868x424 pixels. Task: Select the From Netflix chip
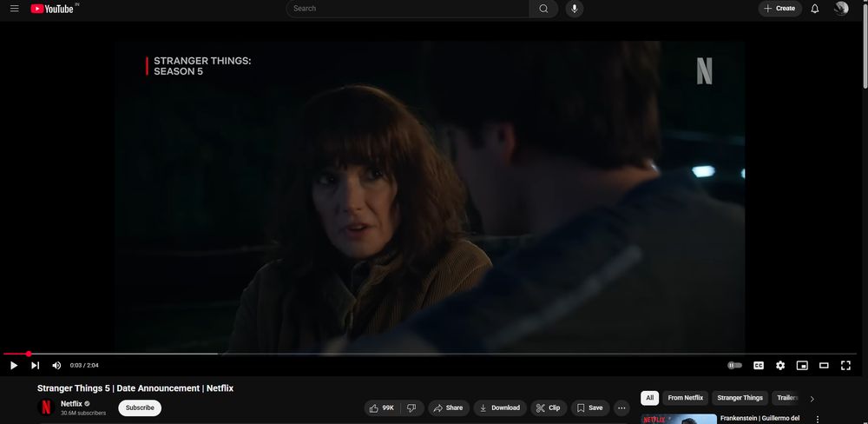(686, 398)
